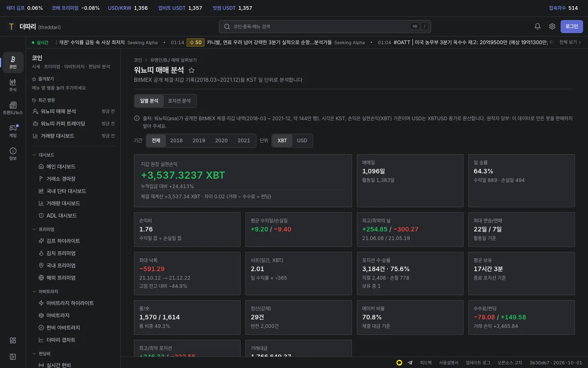This screenshot has width=588, height=368.
Task: Open 더따리 갭차트 in the sidebar
Action: [73, 340]
